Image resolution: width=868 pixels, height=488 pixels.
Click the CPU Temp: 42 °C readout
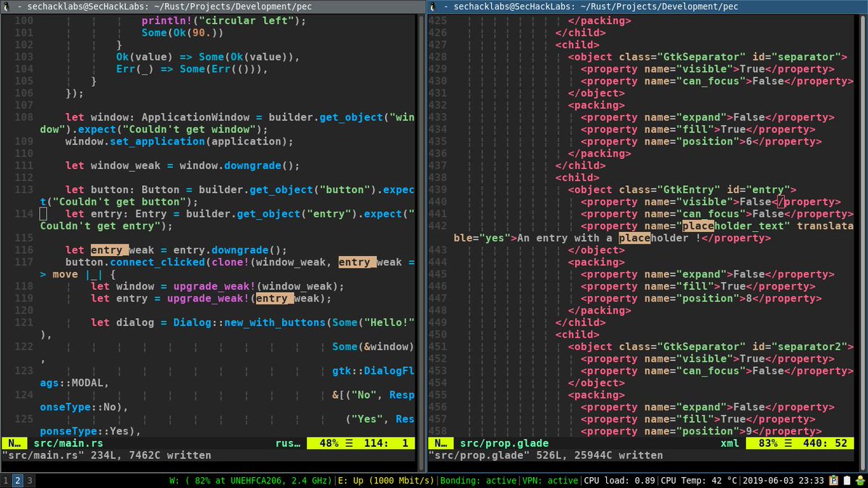coord(699,481)
